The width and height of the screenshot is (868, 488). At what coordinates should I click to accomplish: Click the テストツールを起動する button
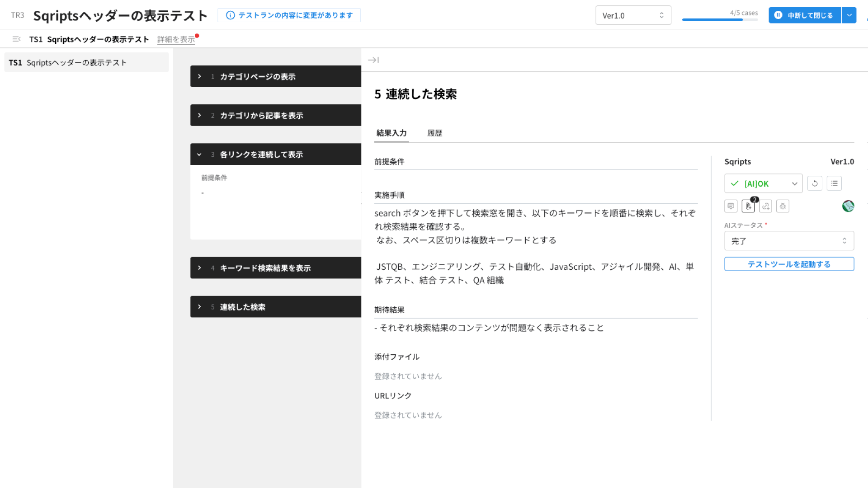coord(789,264)
